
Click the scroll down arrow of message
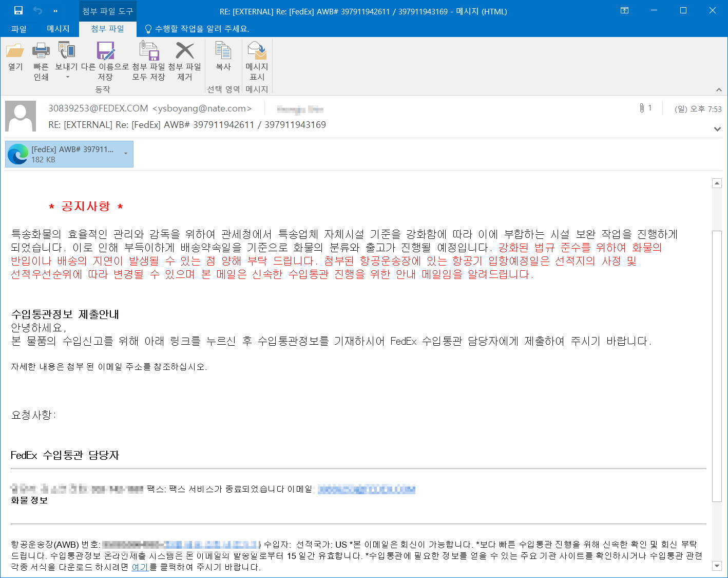[x=717, y=566]
